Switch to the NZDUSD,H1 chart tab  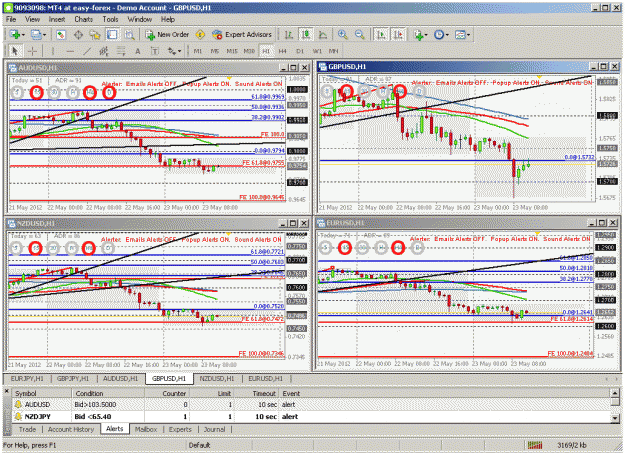[217, 378]
